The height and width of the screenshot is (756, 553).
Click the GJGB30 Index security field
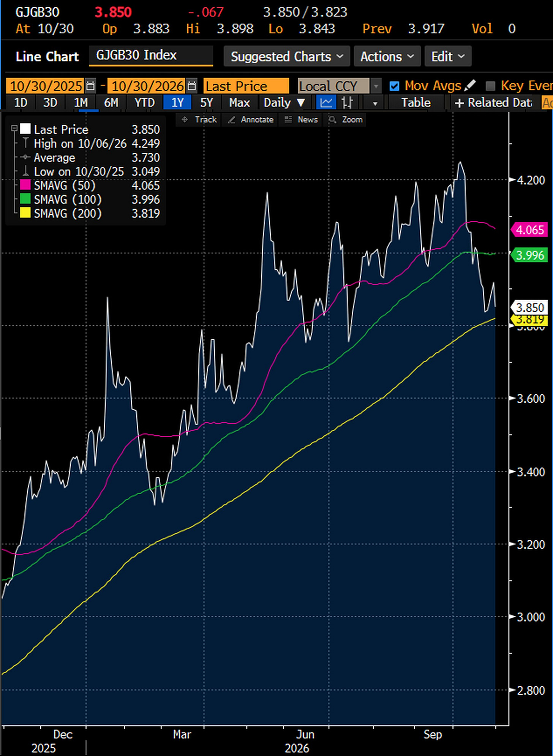pyautogui.click(x=151, y=55)
